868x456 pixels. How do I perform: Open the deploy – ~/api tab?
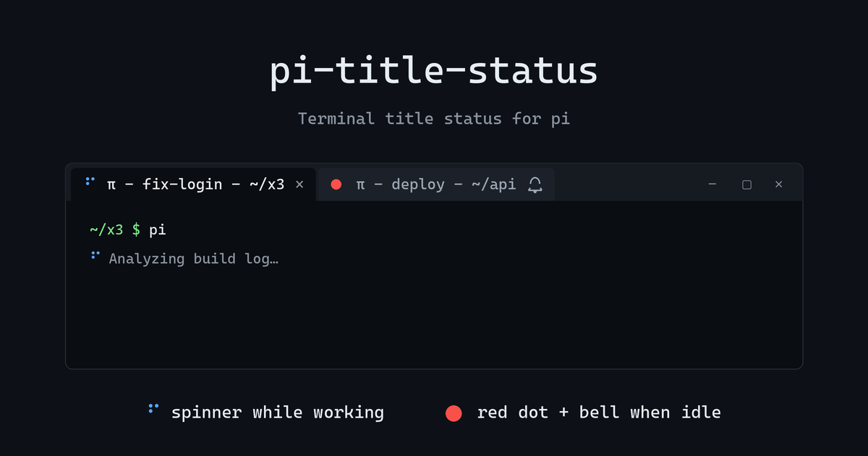pyautogui.click(x=436, y=184)
